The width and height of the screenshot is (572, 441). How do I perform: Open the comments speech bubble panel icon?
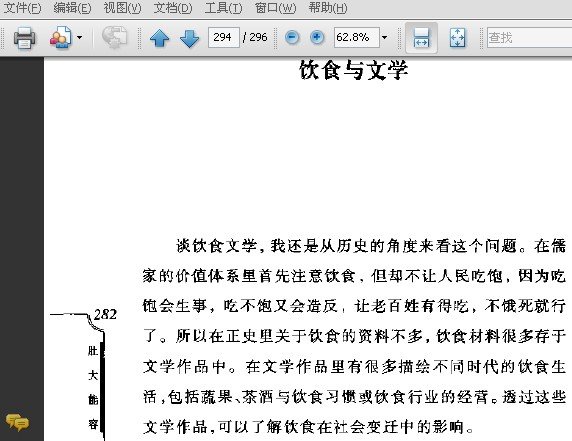[17, 422]
